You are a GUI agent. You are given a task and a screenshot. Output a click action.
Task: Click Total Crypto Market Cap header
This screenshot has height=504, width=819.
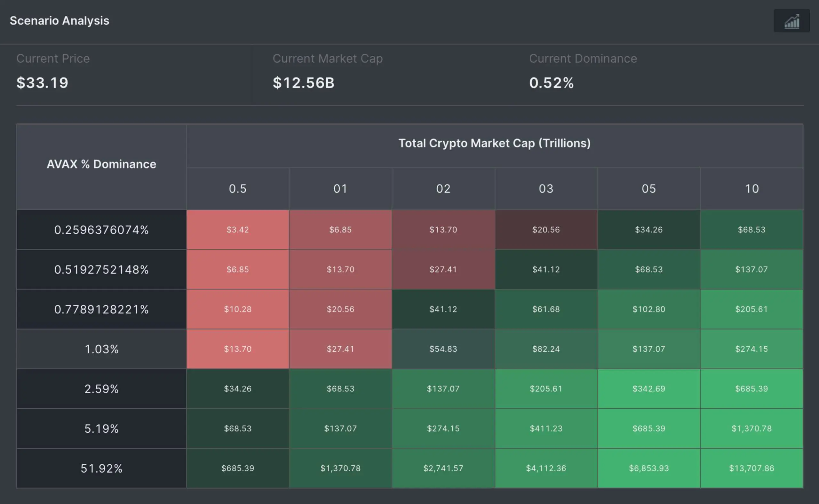click(495, 143)
